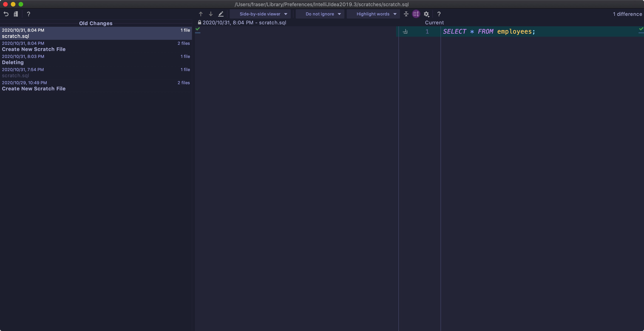
Task: Open help for the Old Changes panel
Action: point(29,14)
